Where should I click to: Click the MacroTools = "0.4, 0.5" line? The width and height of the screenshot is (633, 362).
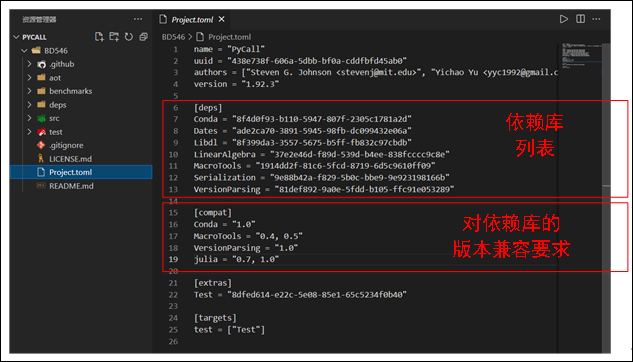pyautogui.click(x=248, y=236)
